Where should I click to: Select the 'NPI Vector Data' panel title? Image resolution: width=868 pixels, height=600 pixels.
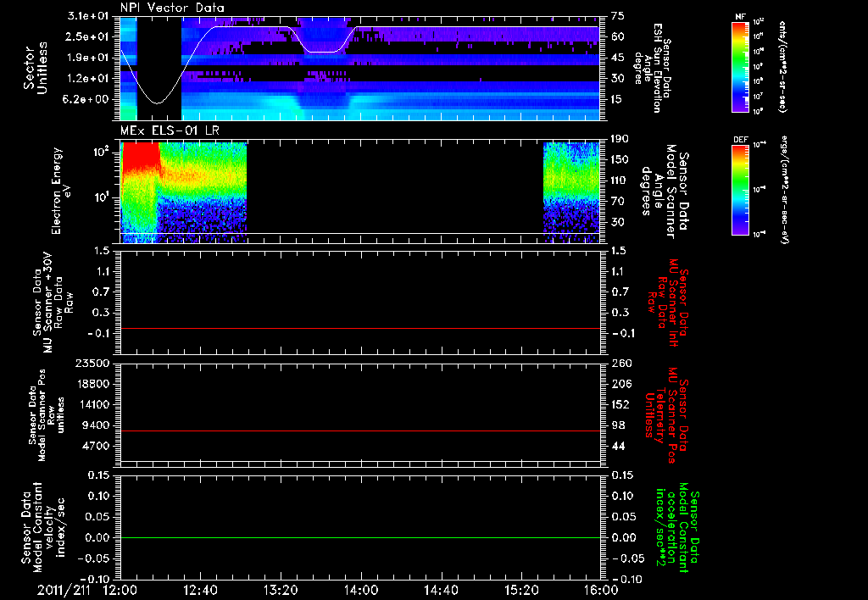click(173, 8)
